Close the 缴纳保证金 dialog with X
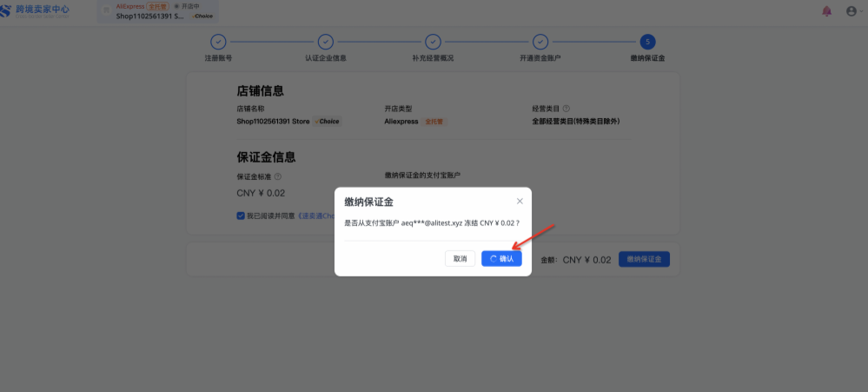Viewport: 868px width, 392px height. (520, 201)
